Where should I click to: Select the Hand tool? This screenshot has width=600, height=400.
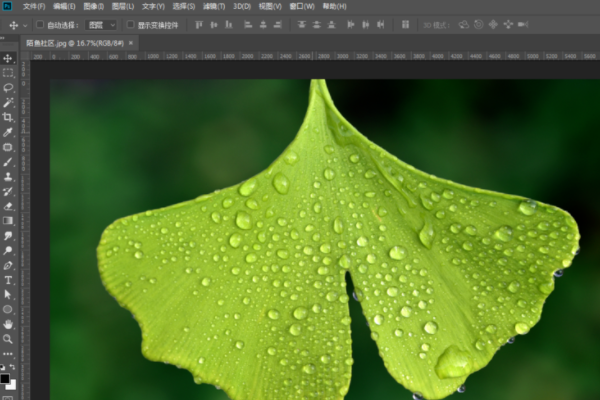tap(8, 325)
